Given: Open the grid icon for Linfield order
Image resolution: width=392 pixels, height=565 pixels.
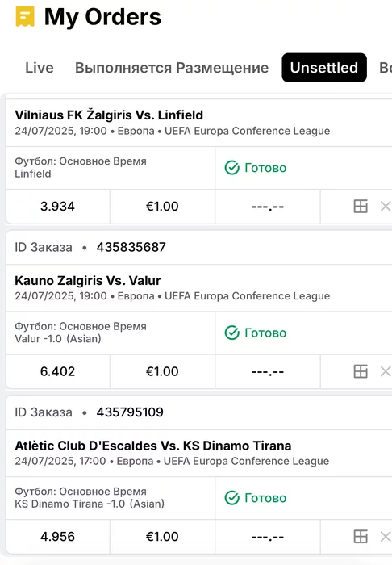Looking at the screenshot, I should coord(361,207).
